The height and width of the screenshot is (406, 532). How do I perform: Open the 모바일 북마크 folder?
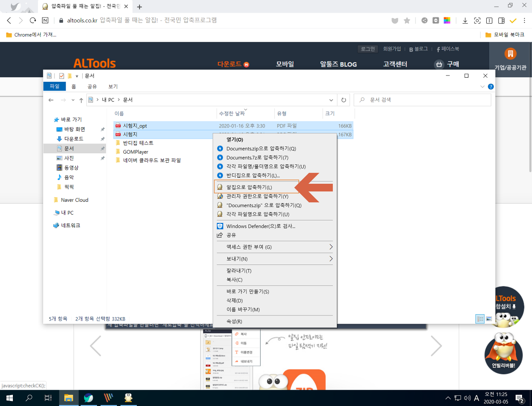(505, 35)
